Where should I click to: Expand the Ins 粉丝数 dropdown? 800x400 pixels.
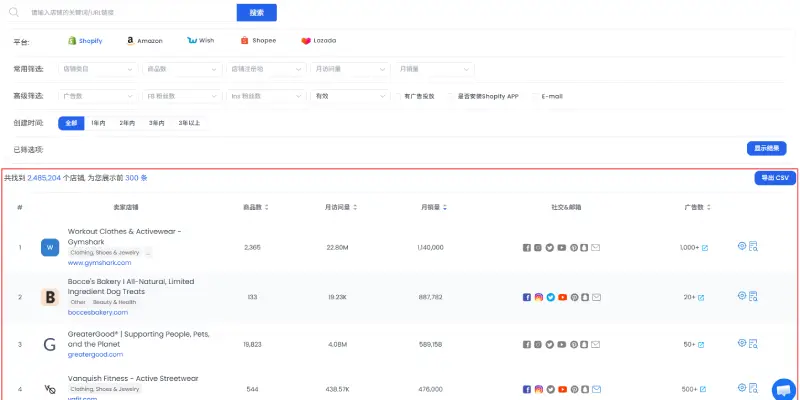266,96
